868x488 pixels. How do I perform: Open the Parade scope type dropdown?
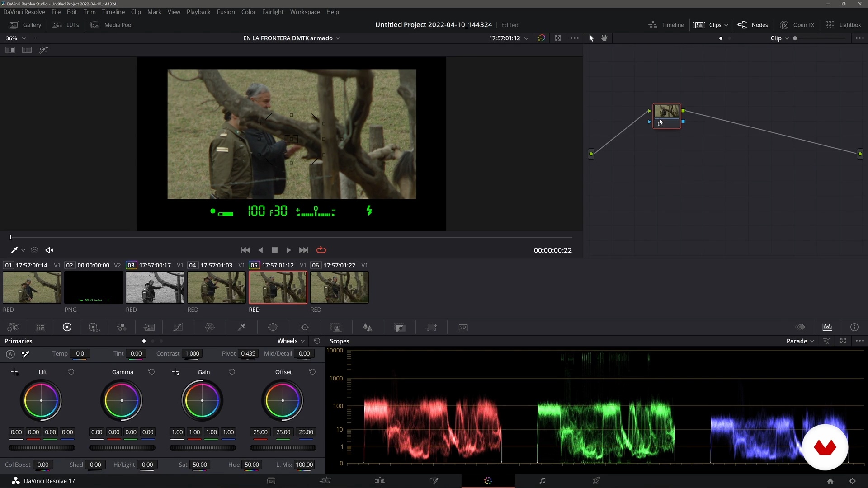(800, 341)
